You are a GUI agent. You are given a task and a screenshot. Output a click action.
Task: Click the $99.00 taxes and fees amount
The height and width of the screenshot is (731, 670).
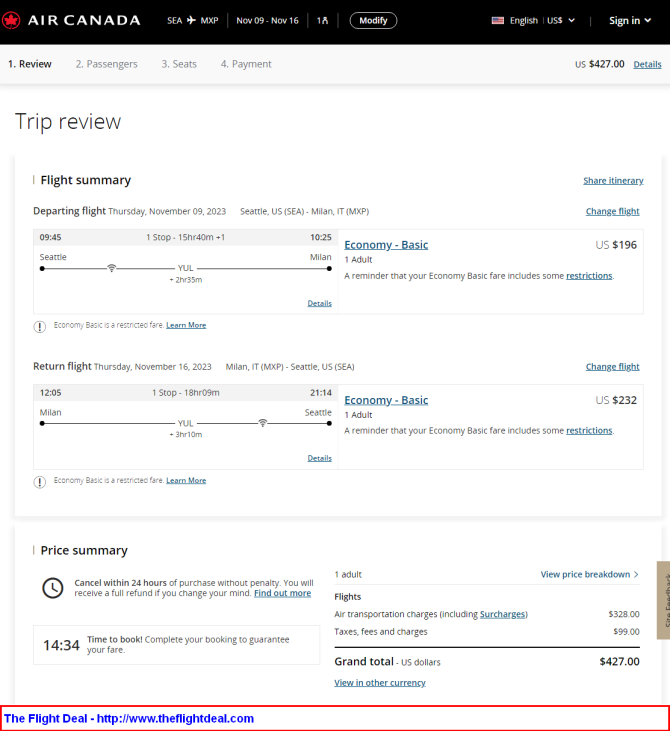(626, 632)
